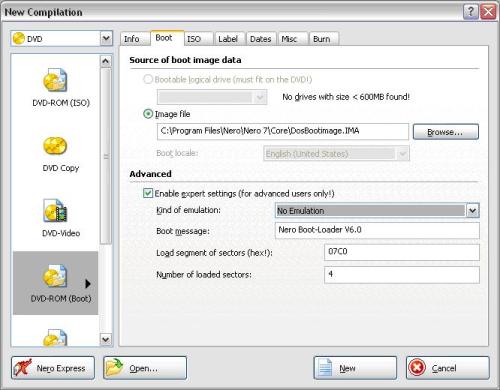
Task: Close the New Compilation dialog
Action: [x=488, y=12]
